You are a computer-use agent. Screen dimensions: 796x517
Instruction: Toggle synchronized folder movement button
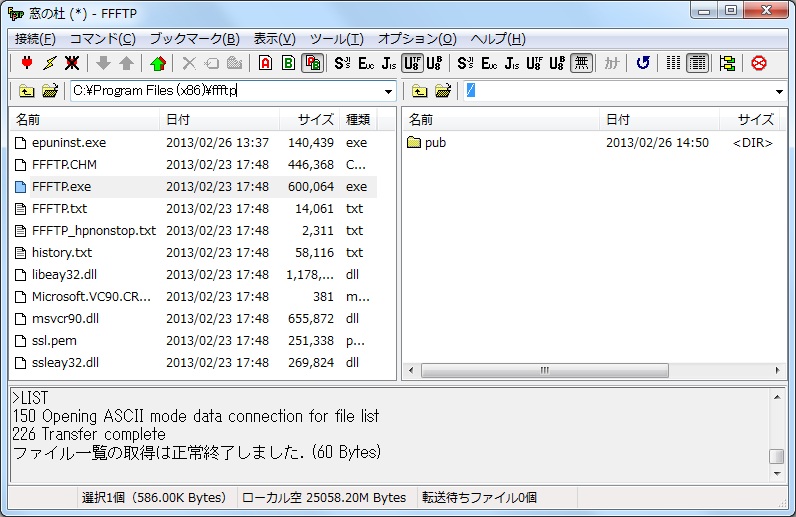pyautogui.click(x=727, y=63)
